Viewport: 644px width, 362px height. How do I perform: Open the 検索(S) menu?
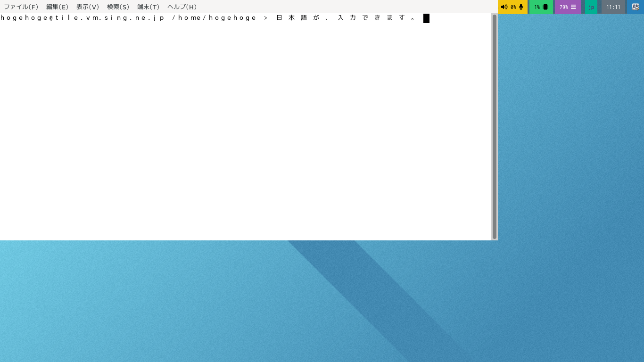click(118, 7)
